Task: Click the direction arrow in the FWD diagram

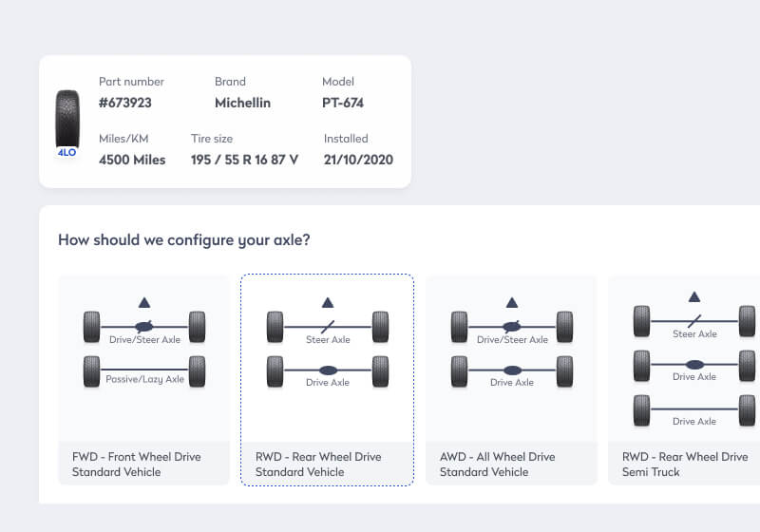Action: coord(143,302)
